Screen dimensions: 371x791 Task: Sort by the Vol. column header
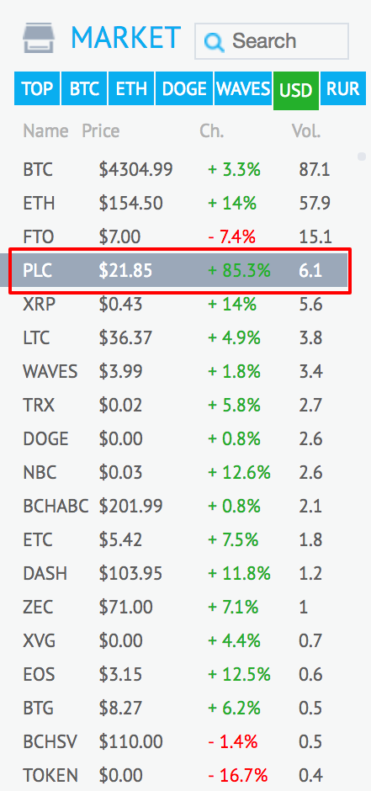(306, 132)
